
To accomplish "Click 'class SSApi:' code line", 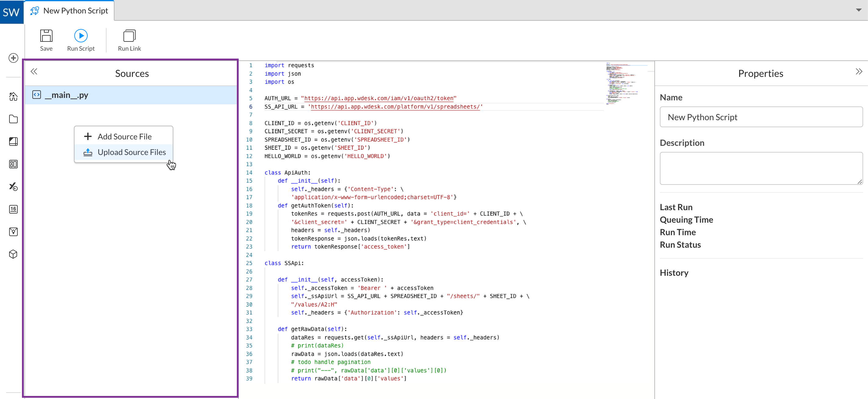I will pos(284,263).
